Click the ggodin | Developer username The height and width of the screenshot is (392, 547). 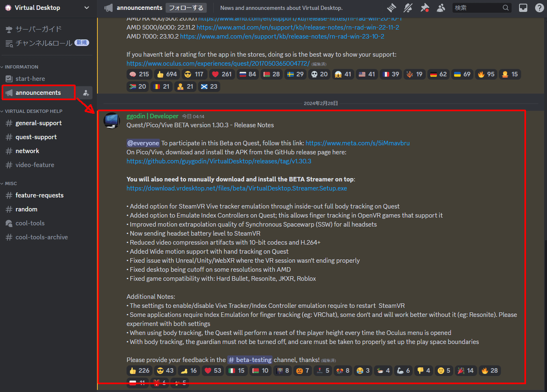[152, 116]
